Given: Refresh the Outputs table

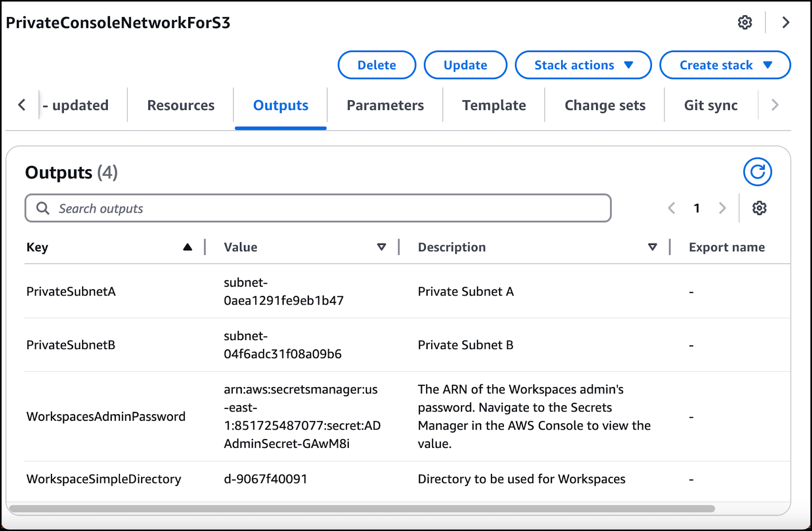Looking at the screenshot, I should tap(757, 171).
